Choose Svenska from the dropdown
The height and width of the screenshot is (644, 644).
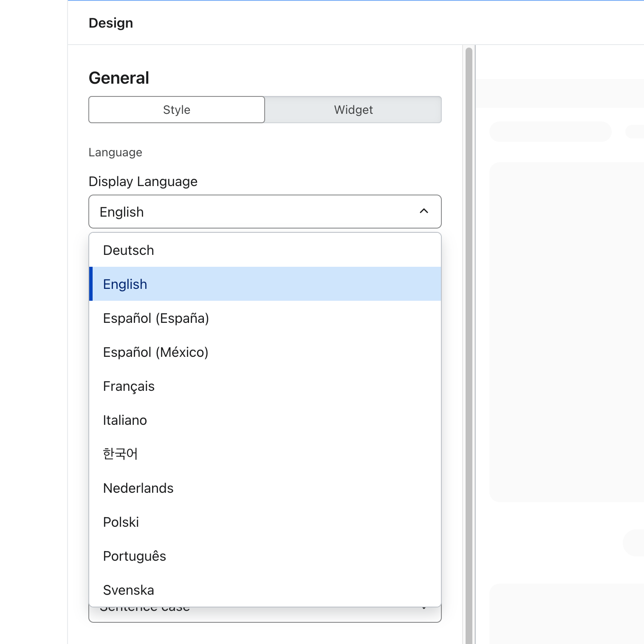(x=128, y=590)
